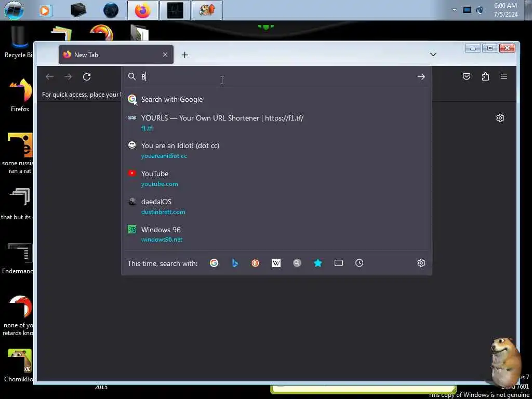532x399 pixels.
Task: Select the ChomikBox desktop icon
Action: click(19, 366)
